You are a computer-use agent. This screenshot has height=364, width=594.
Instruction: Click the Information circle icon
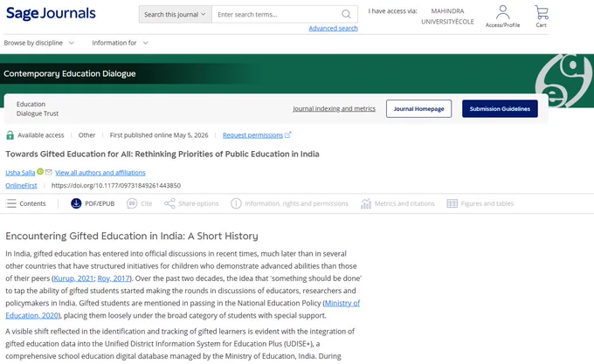coord(236,203)
